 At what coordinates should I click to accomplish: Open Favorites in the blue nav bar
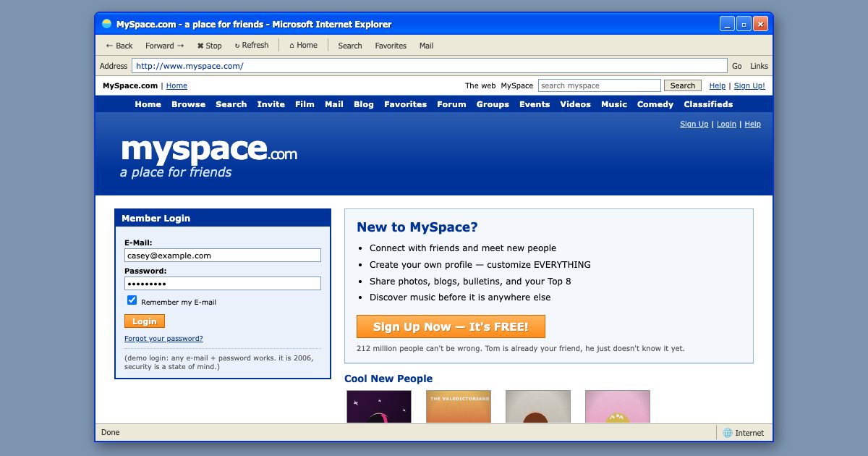pyautogui.click(x=406, y=104)
